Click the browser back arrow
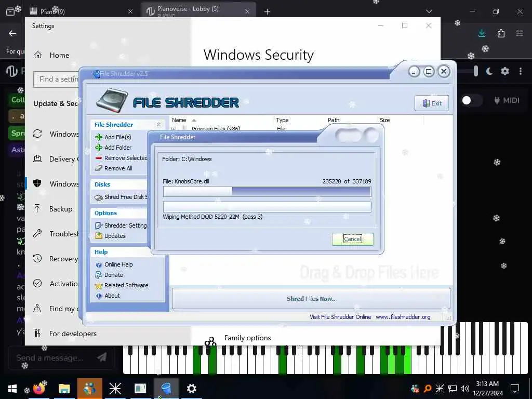This screenshot has width=532, height=399. (12, 33)
